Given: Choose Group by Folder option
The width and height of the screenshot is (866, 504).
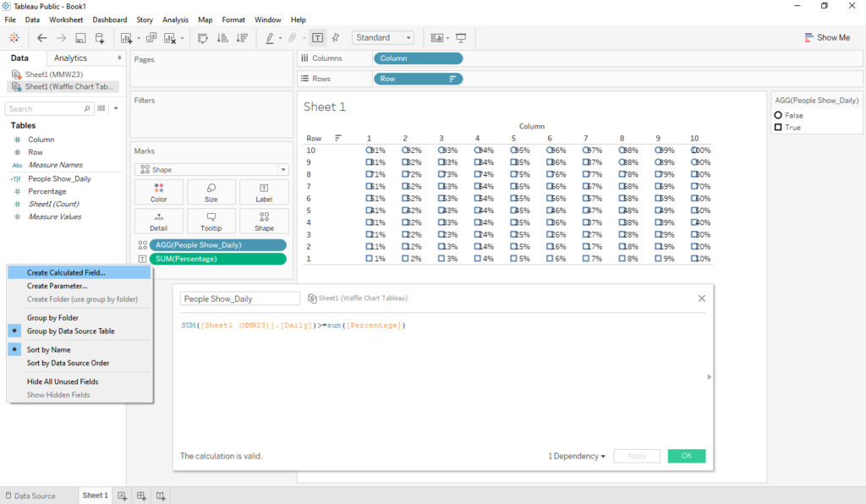Looking at the screenshot, I should click(x=79, y=318).
